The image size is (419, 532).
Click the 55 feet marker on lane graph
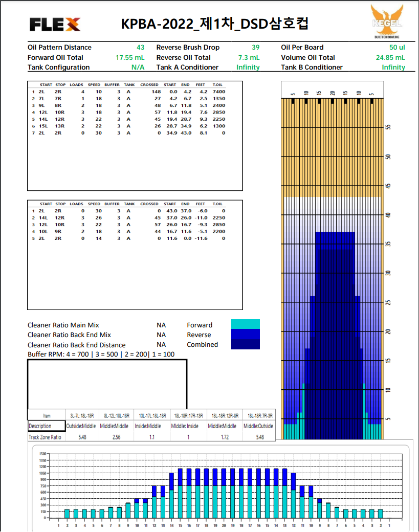(388, 127)
